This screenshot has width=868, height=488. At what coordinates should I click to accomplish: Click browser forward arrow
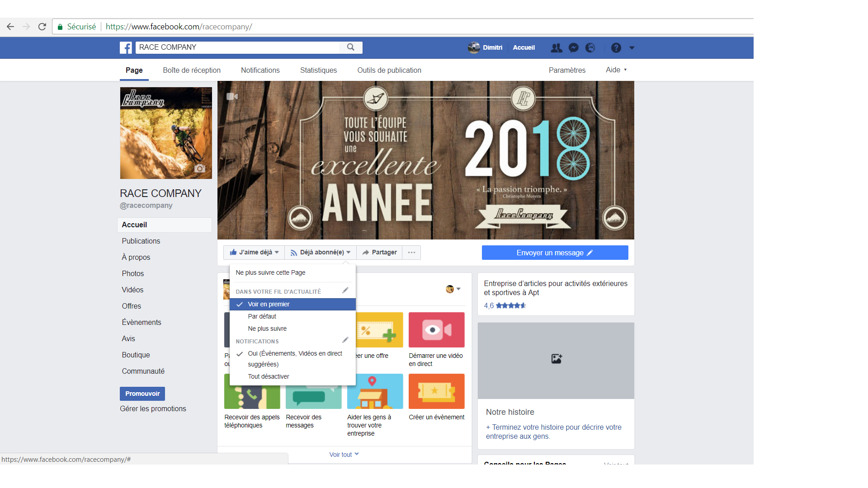pos(26,27)
